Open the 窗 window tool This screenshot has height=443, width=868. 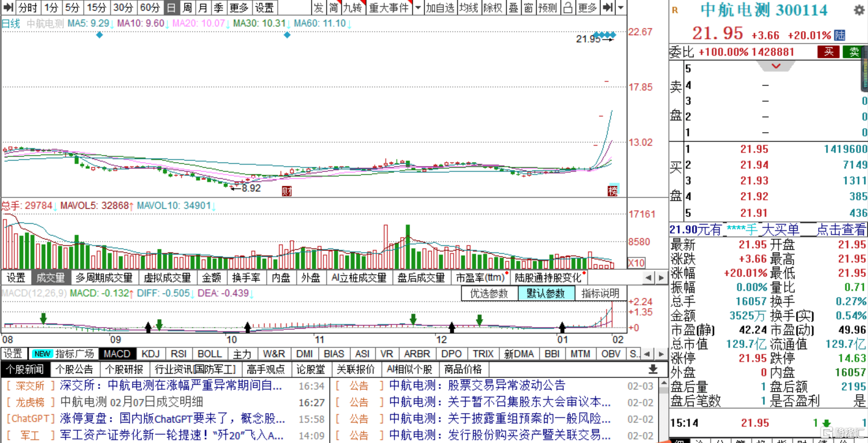click(x=528, y=7)
